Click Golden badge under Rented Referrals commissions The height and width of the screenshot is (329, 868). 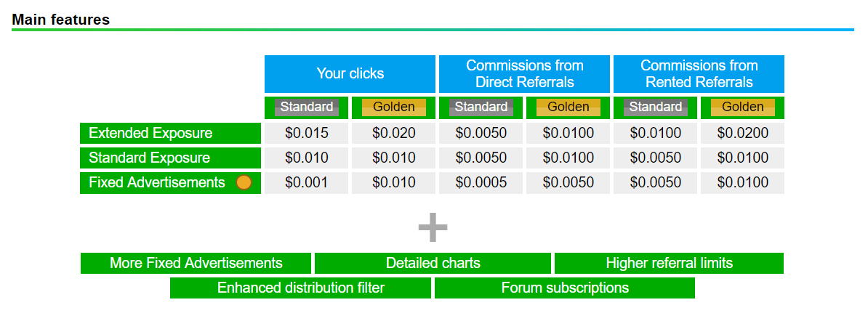point(742,107)
